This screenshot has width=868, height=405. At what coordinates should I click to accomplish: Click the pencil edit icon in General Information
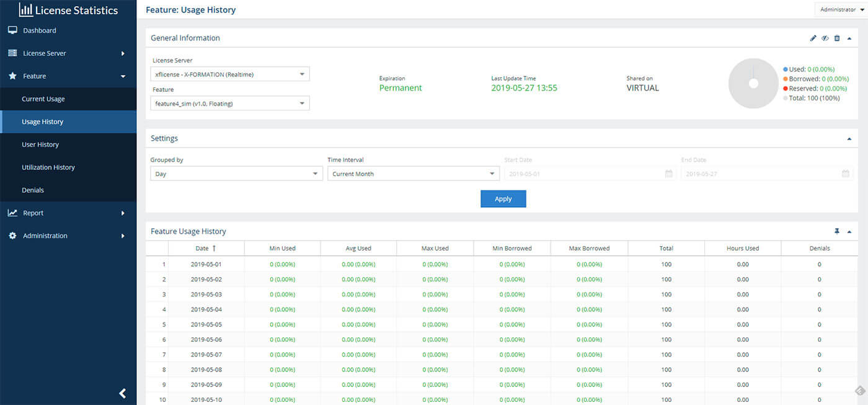coord(813,38)
